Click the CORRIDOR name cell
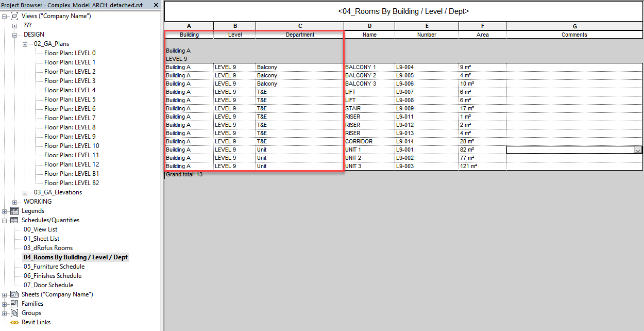This screenshot has height=331, width=644. (x=369, y=141)
